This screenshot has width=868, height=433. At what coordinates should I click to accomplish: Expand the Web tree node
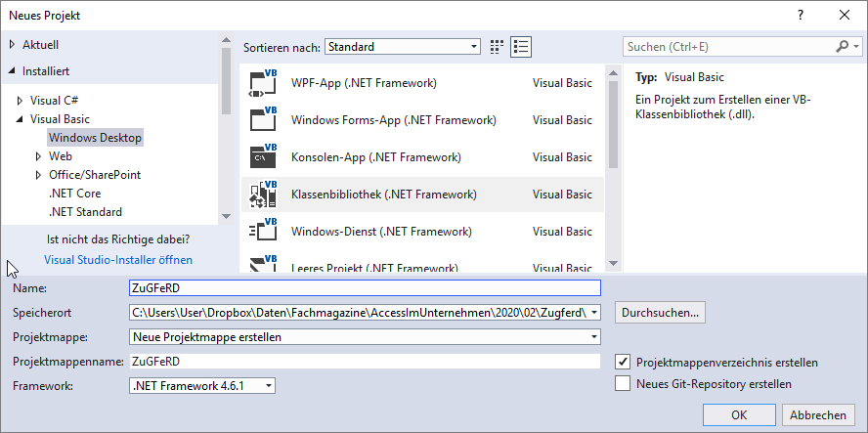point(38,156)
